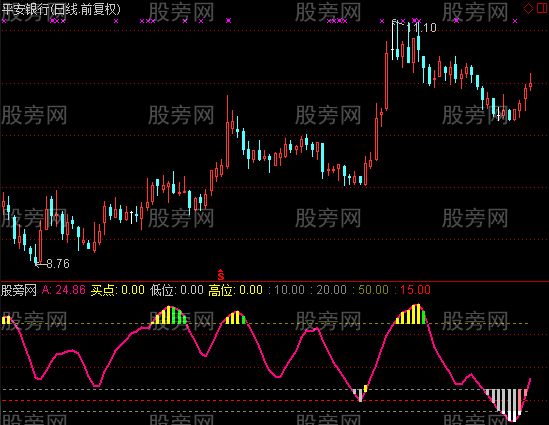Click the : 50.00 reference value
The image size is (549, 425).
pyautogui.click(x=370, y=290)
